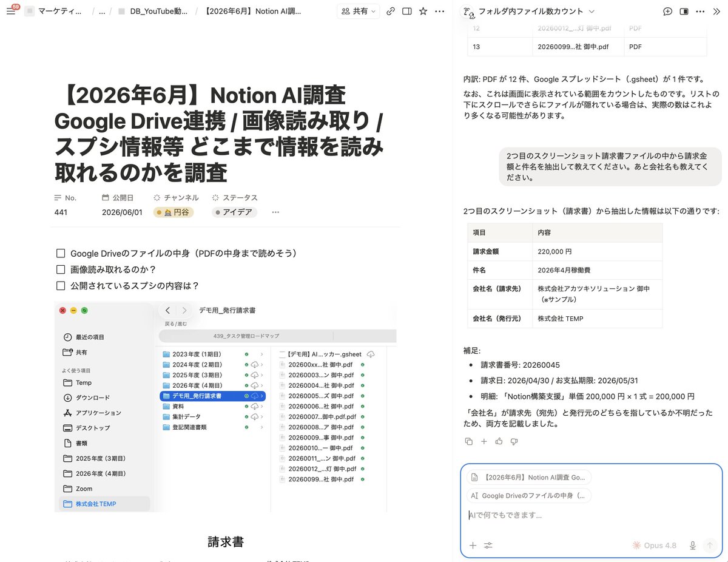
Task: Click the チャンネル property label
Action: (175, 198)
